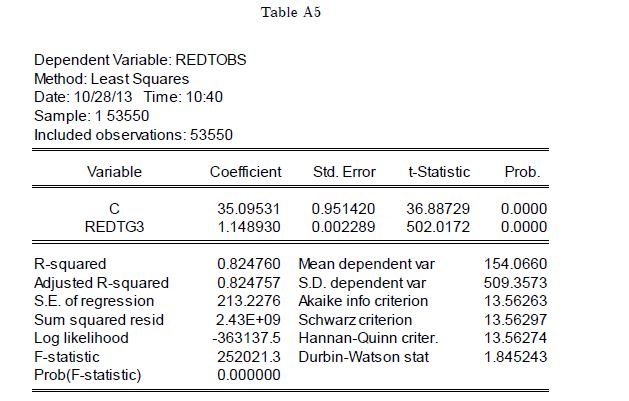This screenshot has height=401, width=629.
Task: Click the Dependent Variable: REDTOBS line
Action: (140, 60)
